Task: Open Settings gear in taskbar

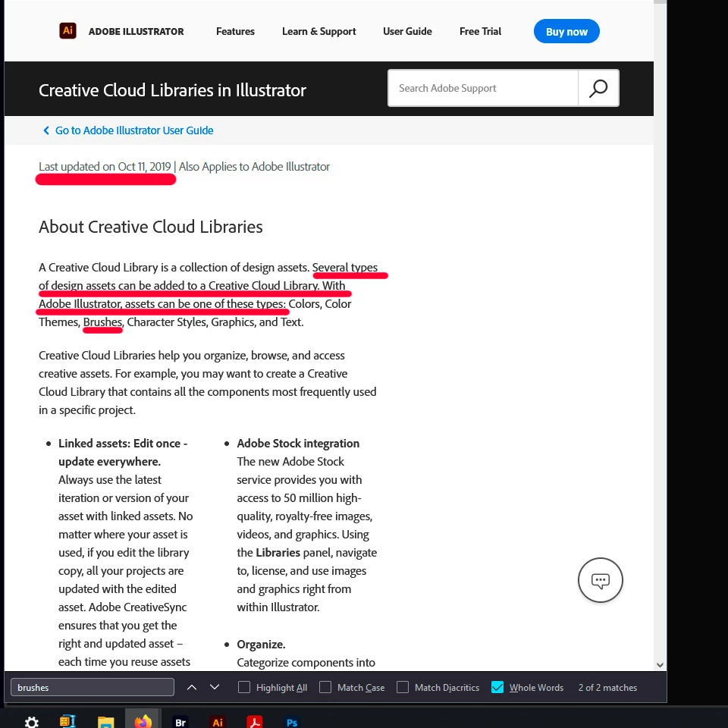Action: pos(32,722)
